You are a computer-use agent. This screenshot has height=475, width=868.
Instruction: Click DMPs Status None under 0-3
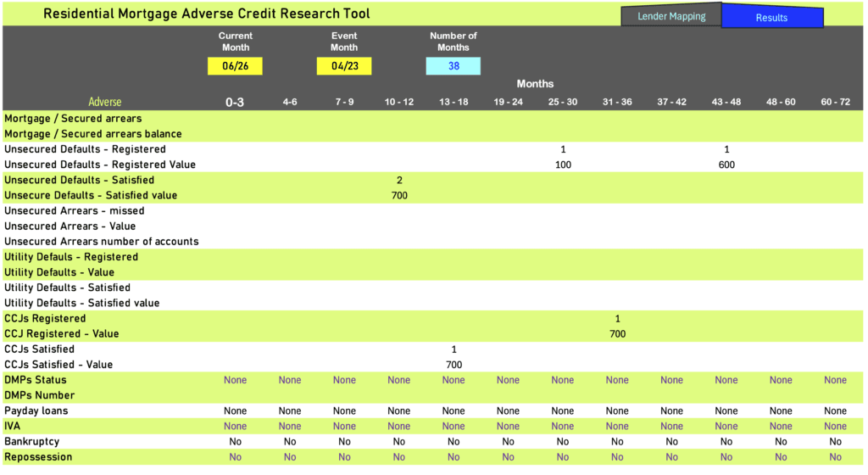click(236, 380)
